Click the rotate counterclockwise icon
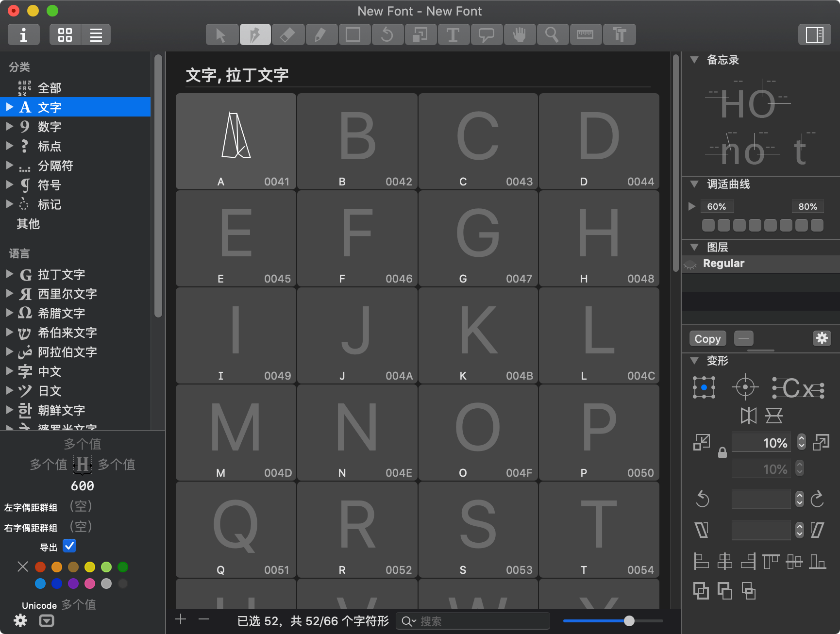 point(703,499)
